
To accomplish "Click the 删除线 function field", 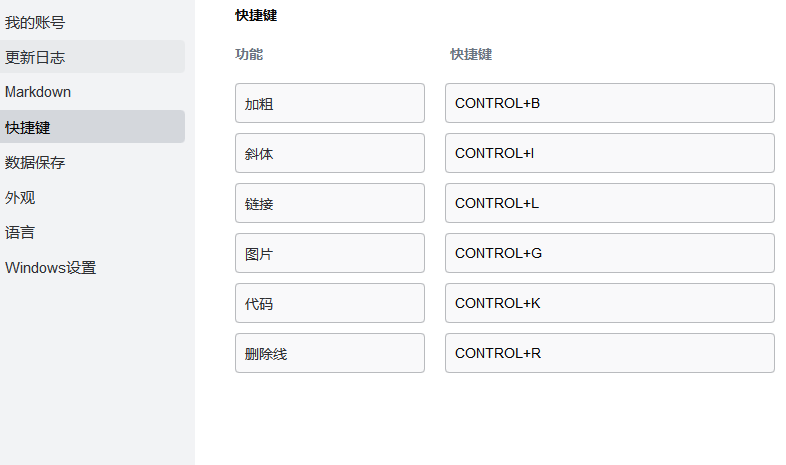I will click(x=329, y=353).
